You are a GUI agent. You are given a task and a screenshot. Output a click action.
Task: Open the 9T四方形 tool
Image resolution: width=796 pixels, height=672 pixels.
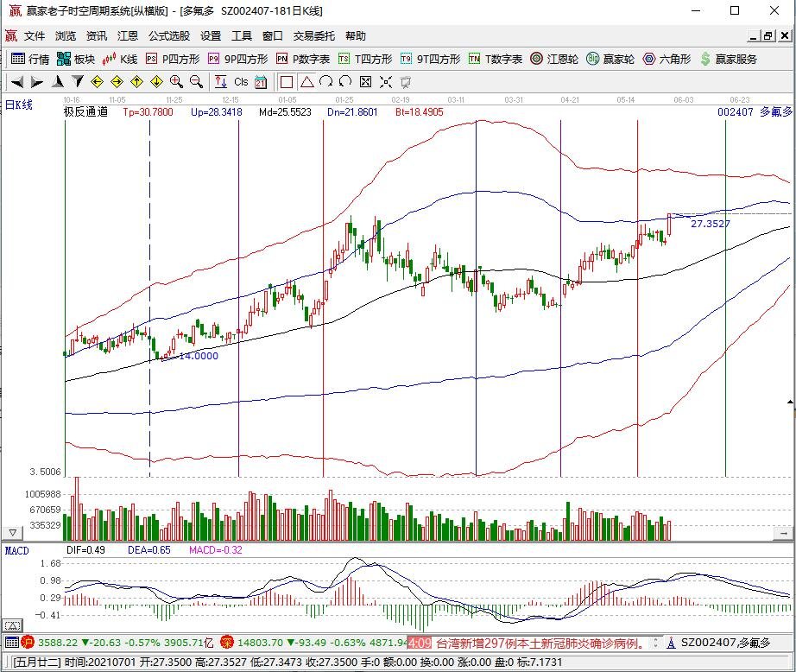[x=430, y=59]
